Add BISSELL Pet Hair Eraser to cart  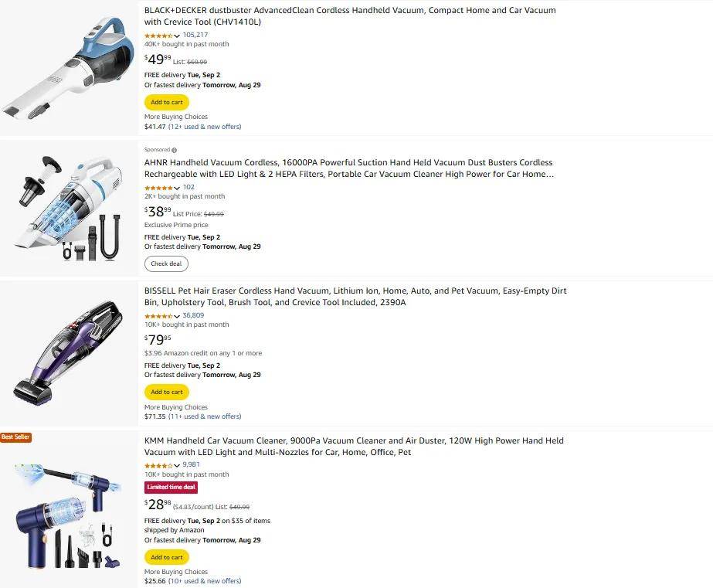167,392
